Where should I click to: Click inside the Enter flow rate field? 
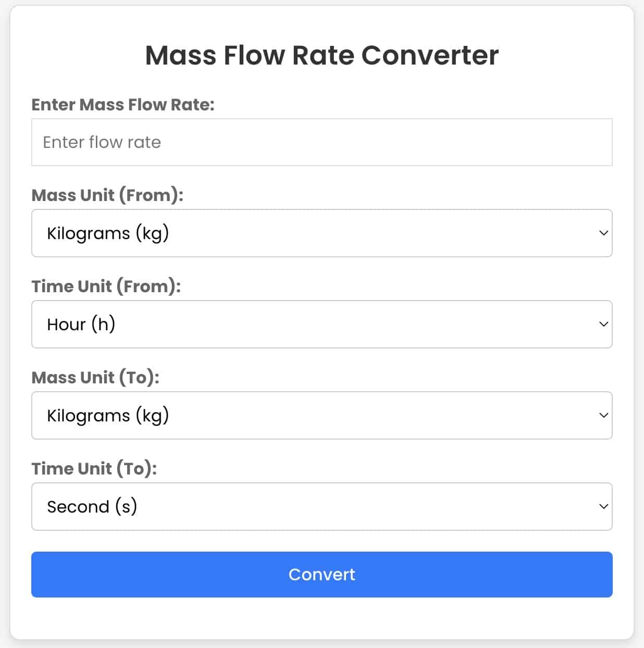point(322,142)
